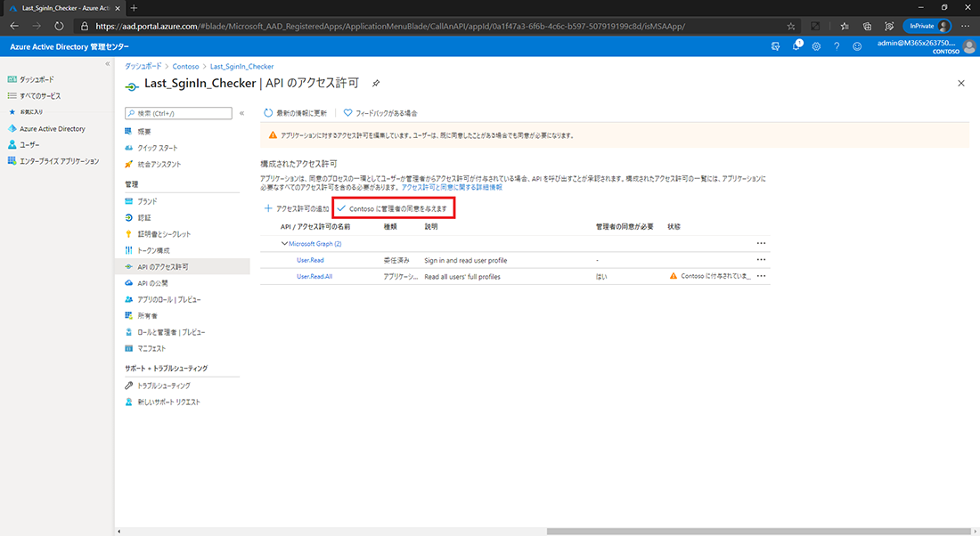The image size is (980, 536).
Task: Reload the page using browser refresh icon
Action: tap(59, 26)
